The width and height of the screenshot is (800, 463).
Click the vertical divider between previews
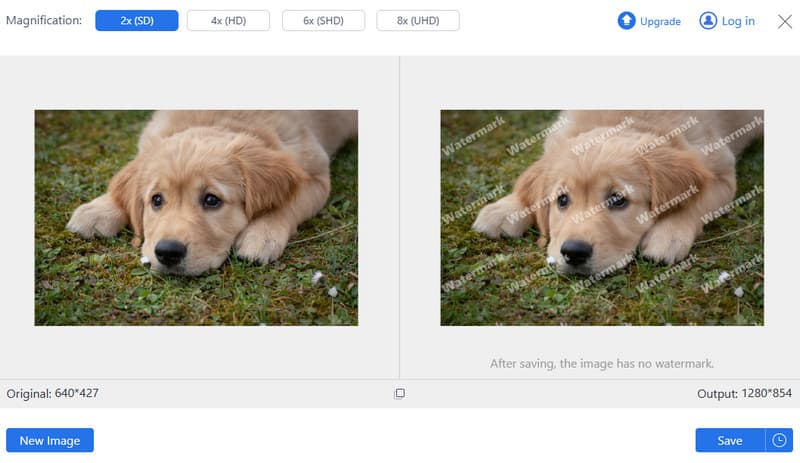pyautogui.click(x=400, y=217)
